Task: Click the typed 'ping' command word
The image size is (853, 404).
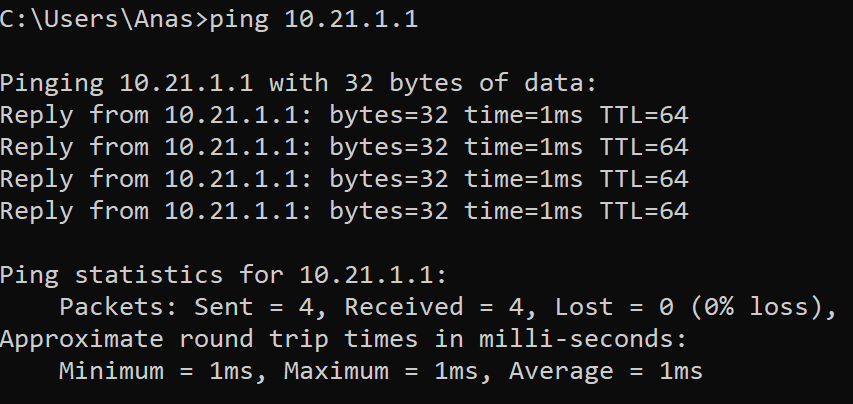Action: coord(239,20)
